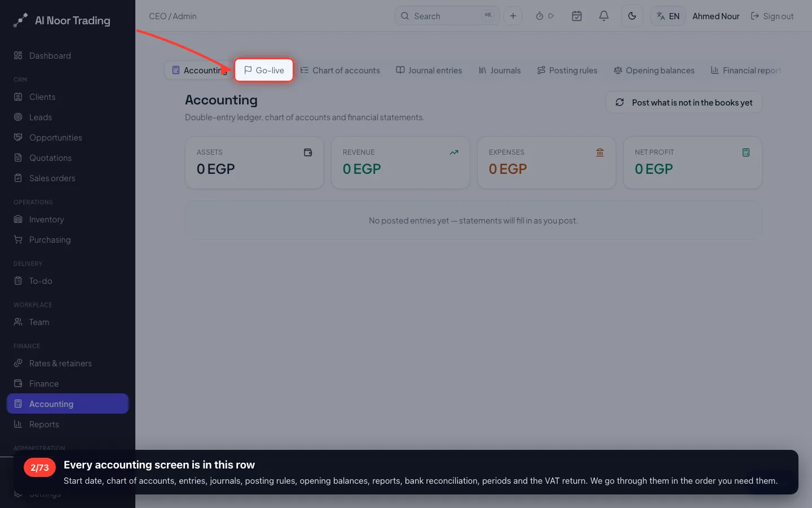Navigate to Sales orders
812x508 pixels.
(x=68, y=178)
